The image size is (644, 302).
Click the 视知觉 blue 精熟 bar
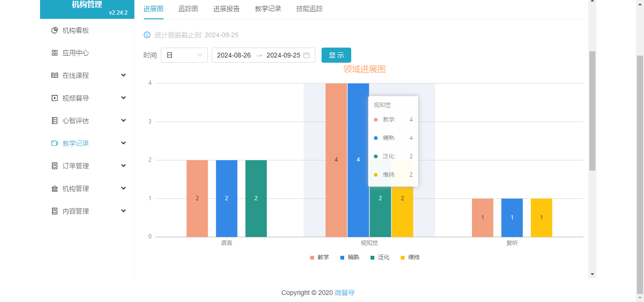point(358,160)
